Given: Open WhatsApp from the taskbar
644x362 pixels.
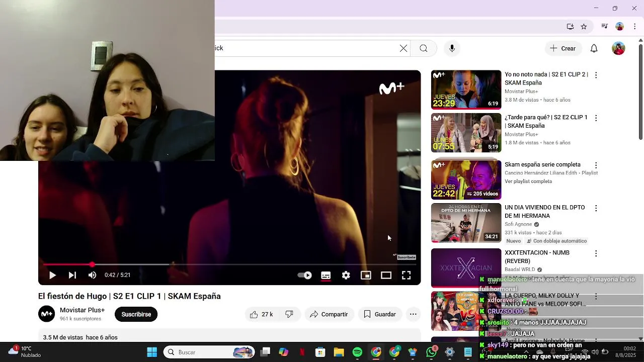Looking at the screenshot, I should (431, 352).
